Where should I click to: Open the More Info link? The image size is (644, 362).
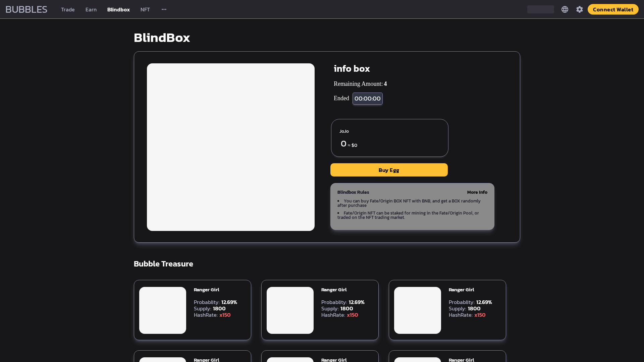pos(477,192)
